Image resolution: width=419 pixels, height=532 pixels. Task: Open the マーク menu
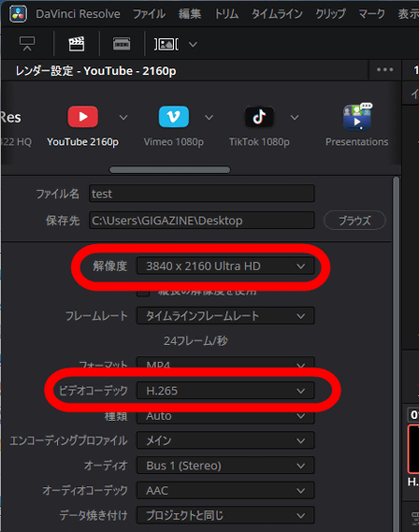tap(371, 14)
